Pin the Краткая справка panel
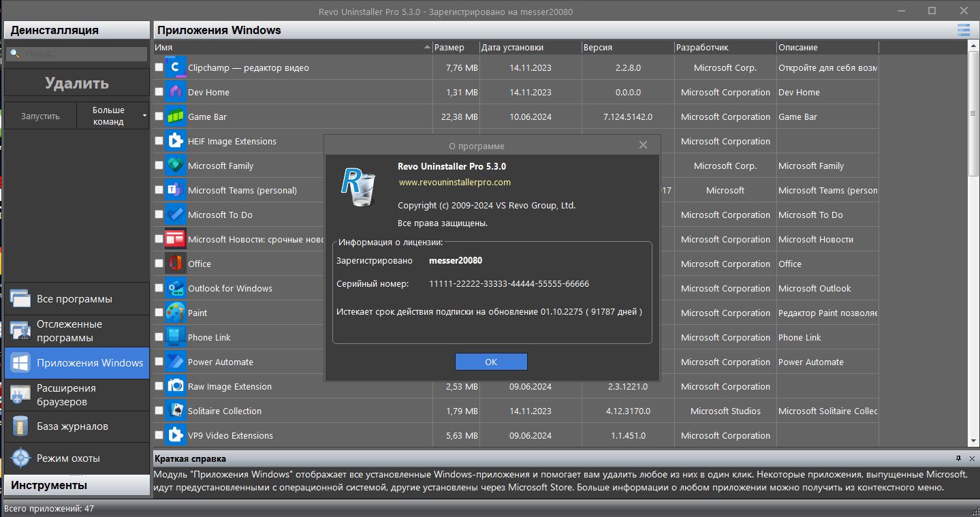 (x=958, y=458)
